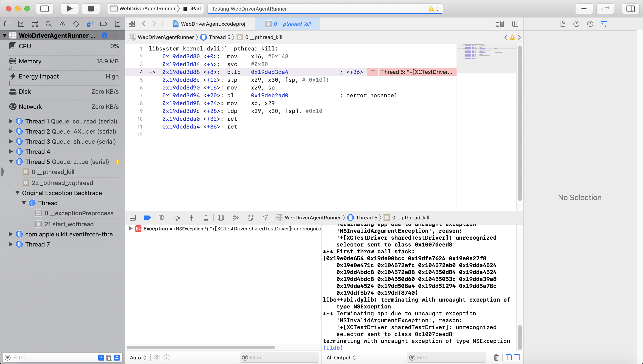
Task: Click the Step Into button
Action: (192, 218)
